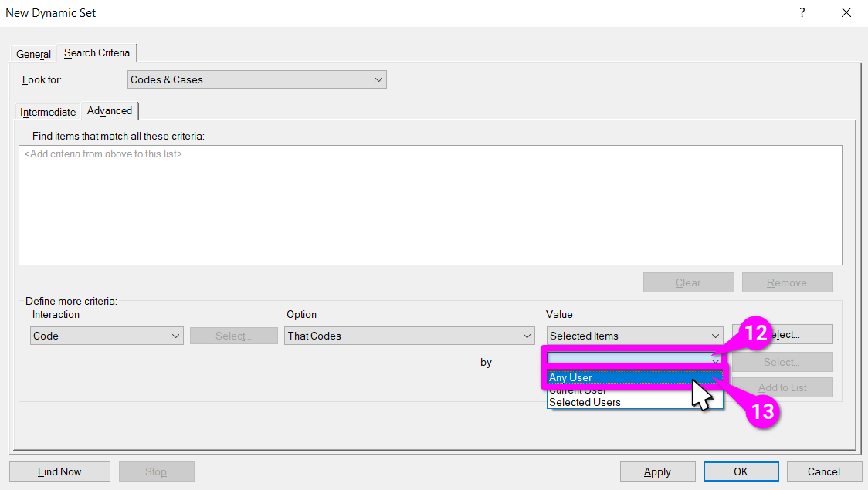Run the search with Find Now

(x=59, y=471)
